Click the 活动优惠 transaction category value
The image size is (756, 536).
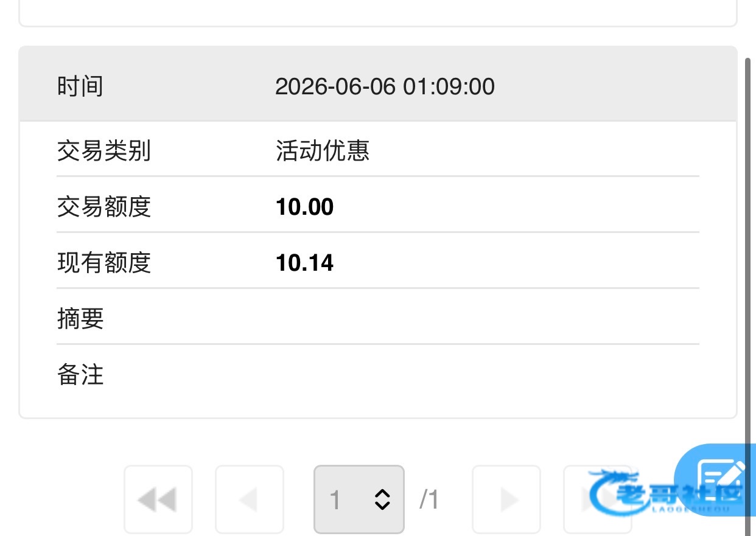tap(323, 150)
